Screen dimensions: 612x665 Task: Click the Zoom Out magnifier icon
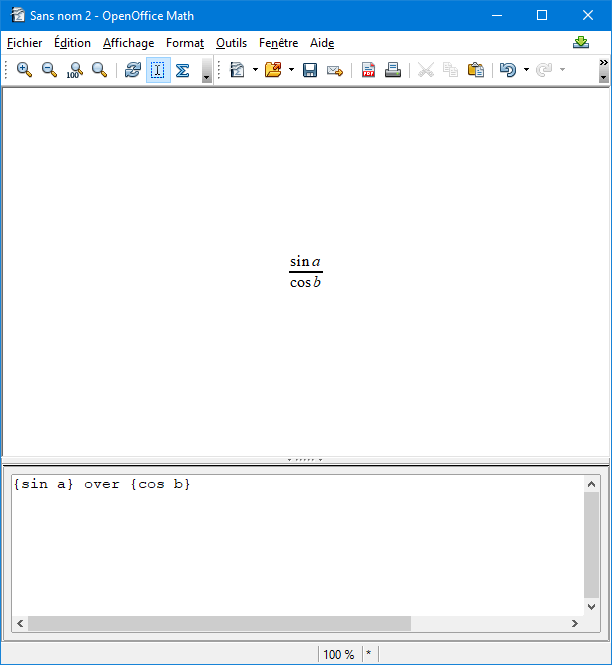coord(49,70)
